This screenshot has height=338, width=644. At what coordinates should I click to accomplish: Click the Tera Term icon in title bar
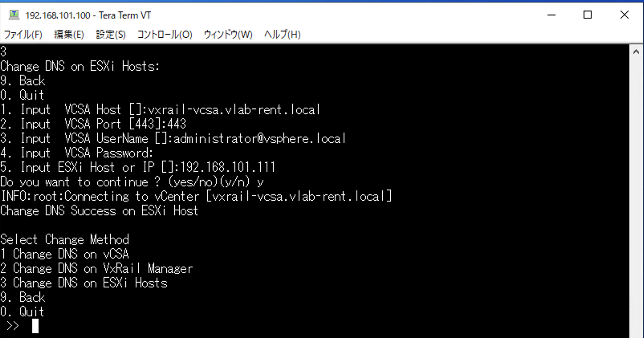point(14,15)
